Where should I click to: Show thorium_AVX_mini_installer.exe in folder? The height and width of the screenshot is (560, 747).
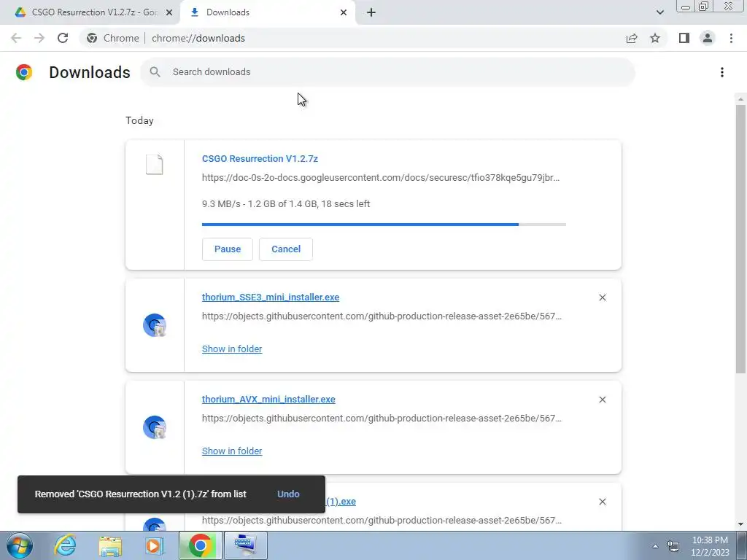(232, 451)
